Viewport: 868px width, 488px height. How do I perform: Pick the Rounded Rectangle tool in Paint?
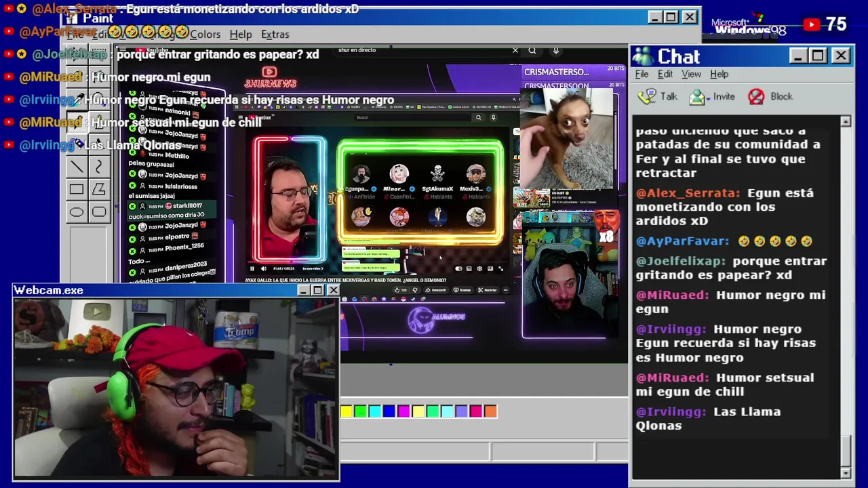99,213
